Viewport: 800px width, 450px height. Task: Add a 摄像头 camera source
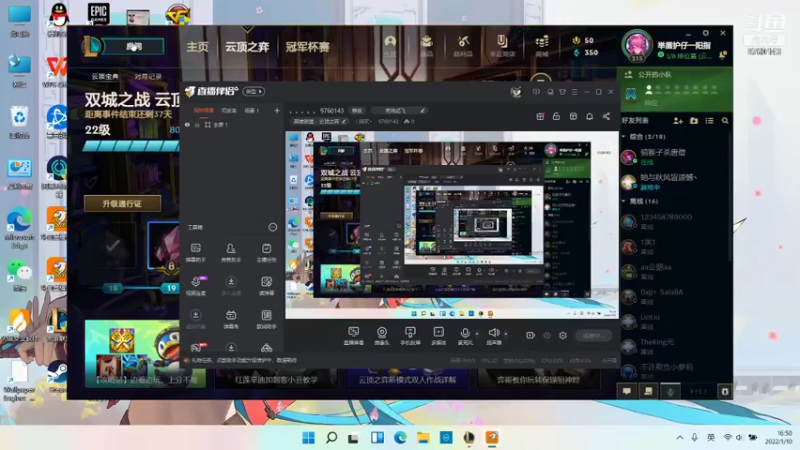pos(382,336)
